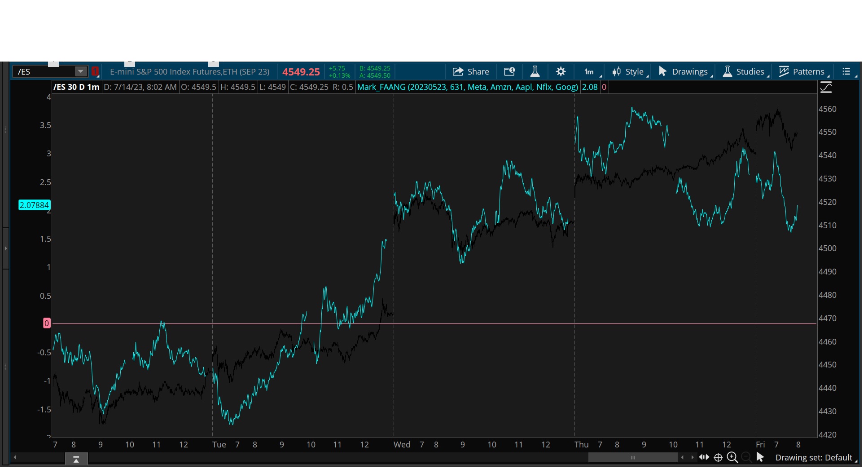
Task: Click the /ES symbol input field
Action: [44, 71]
